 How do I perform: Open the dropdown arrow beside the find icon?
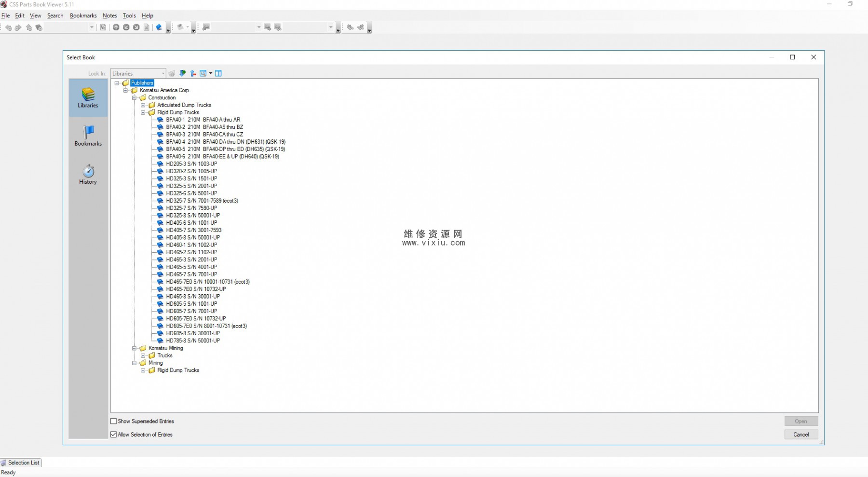tap(211, 73)
